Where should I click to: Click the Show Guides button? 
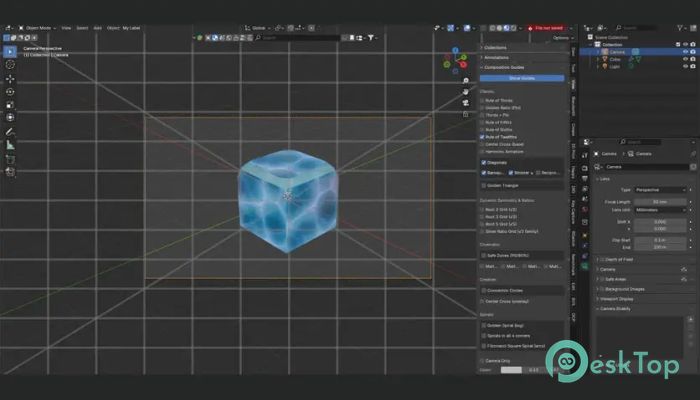tap(522, 79)
